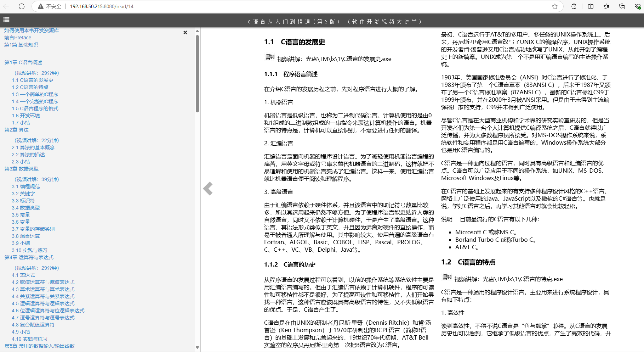Open section 4.7 逗号运算符与逗号表达式

point(43,318)
